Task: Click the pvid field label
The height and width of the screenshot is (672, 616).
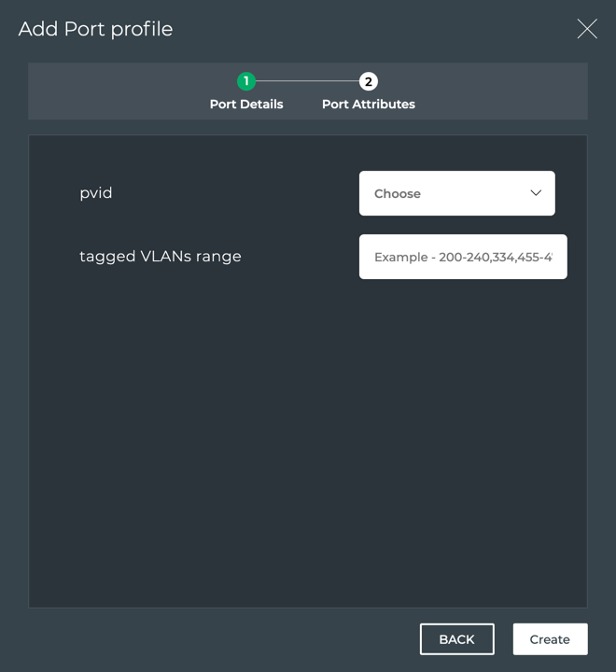Action: (96, 193)
